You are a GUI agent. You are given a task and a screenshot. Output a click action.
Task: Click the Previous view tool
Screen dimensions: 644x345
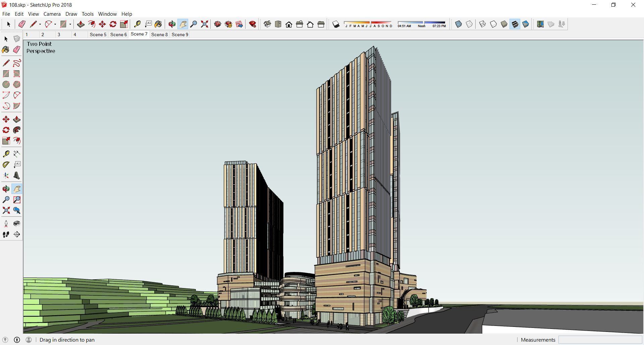[17, 210]
